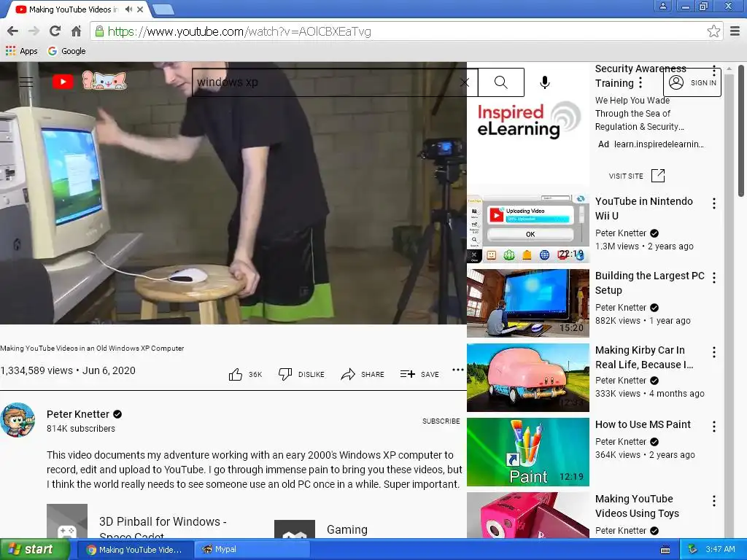Reload the current page
747x560 pixels.
(55, 31)
